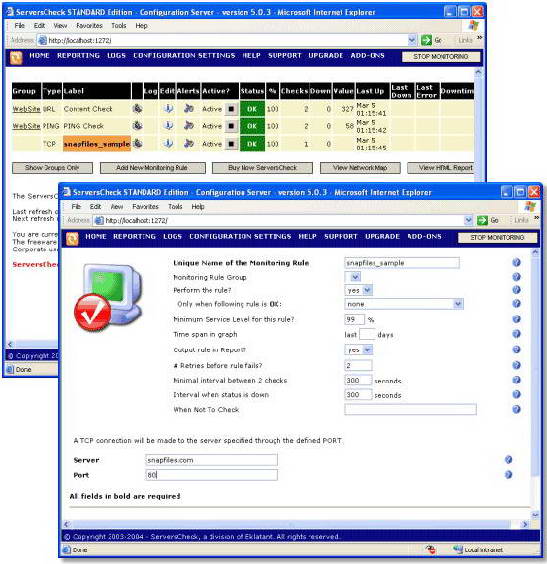Open CONFIGURATION SETTINGS in front window navbar
This screenshot has width=547, height=564.
(240, 236)
